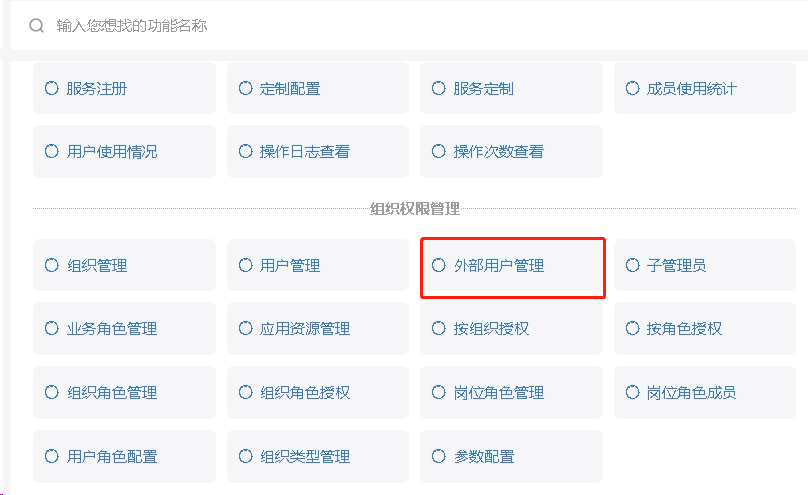Open the 按组织授权 function

pos(511,329)
